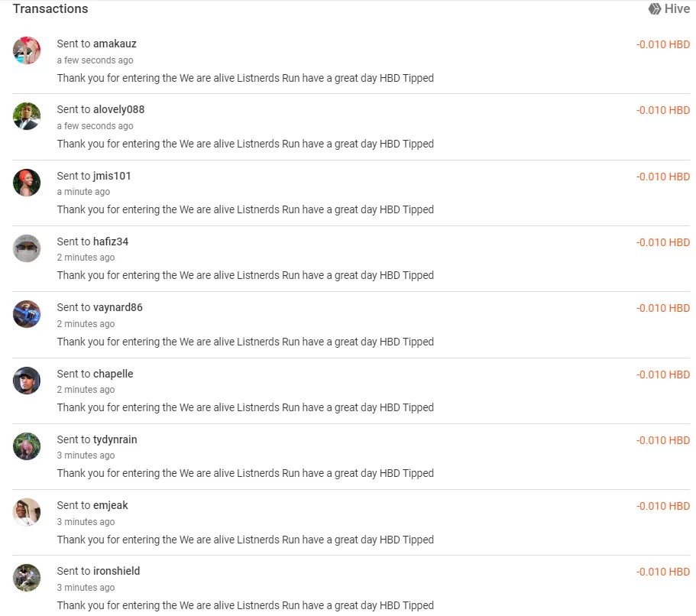Click emjeak's profile avatar
This screenshot has width=696, height=616.
pos(27,512)
